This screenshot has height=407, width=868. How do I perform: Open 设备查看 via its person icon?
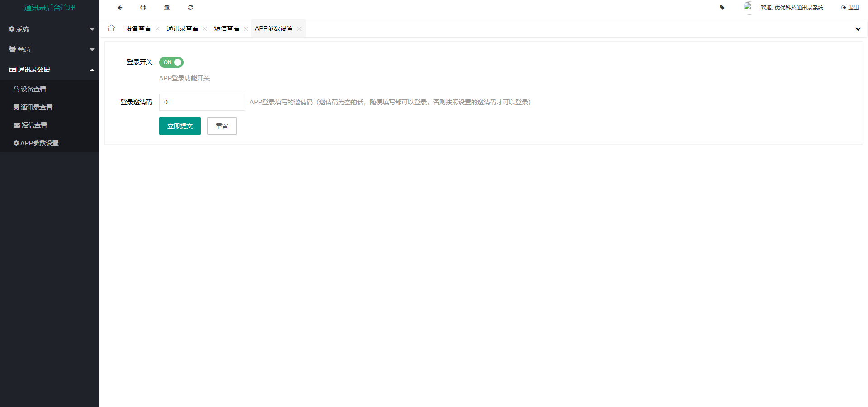pos(15,89)
